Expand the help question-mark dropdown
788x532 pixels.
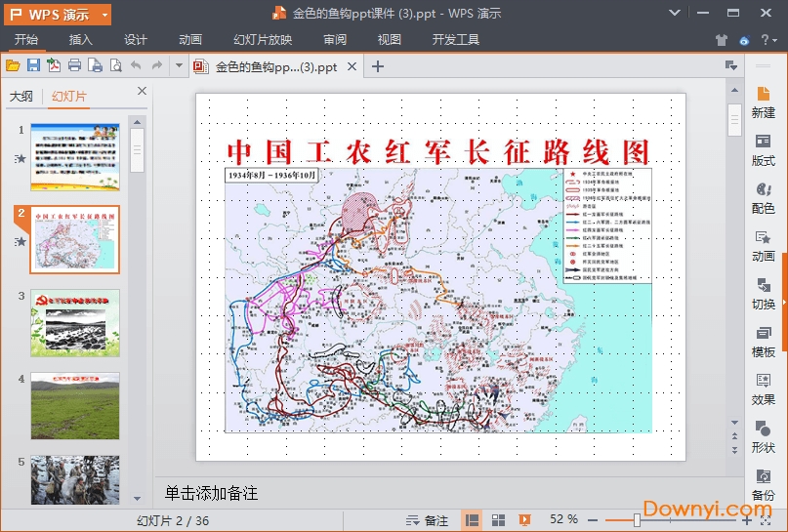coord(775,40)
